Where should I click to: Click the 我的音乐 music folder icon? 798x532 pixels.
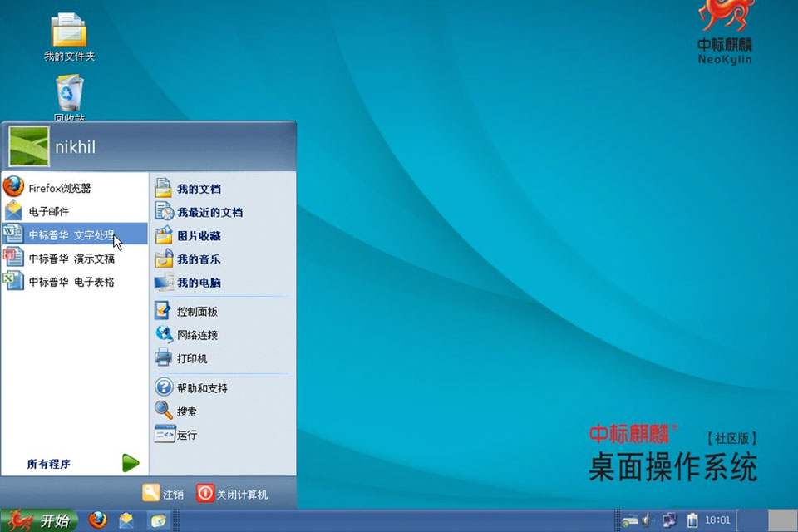click(164, 259)
